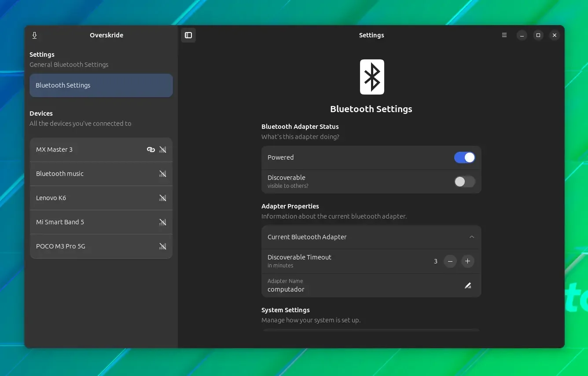Click the large Bluetooth logo icon

(x=372, y=77)
